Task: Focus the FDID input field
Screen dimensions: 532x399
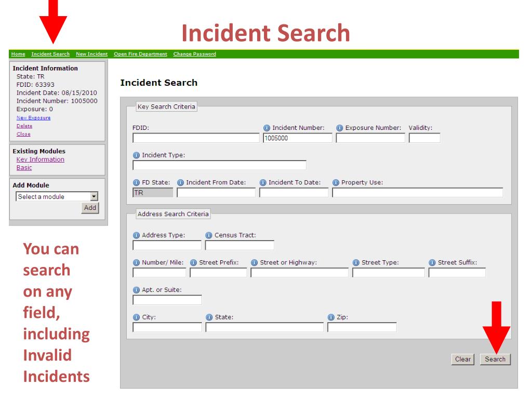Action: (x=196, y=138)
